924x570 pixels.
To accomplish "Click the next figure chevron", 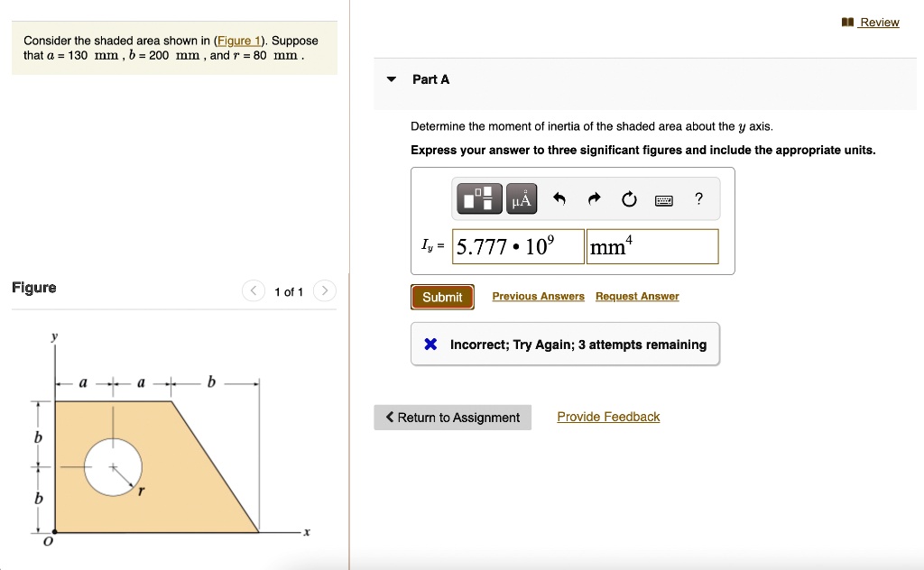I will click(x=324, y=290).
